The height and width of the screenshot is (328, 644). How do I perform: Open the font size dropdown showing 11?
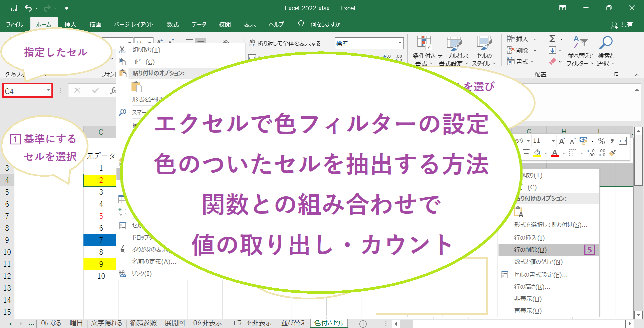pos(553,141)
